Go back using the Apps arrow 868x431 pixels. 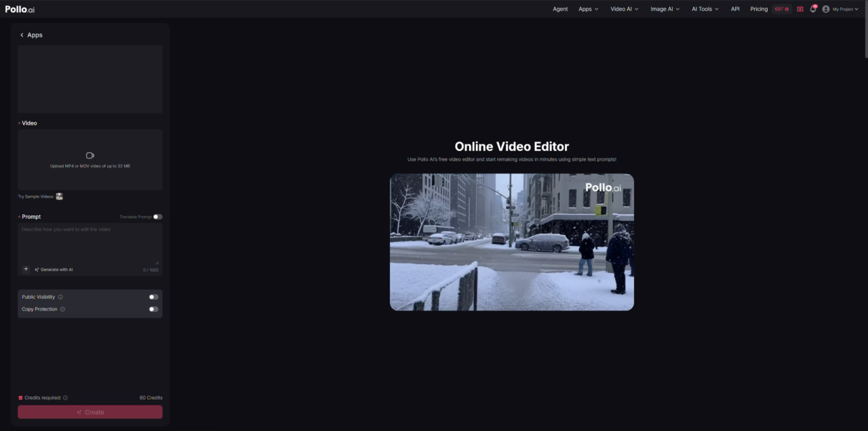pyautogui.click(x=22, y=35)
